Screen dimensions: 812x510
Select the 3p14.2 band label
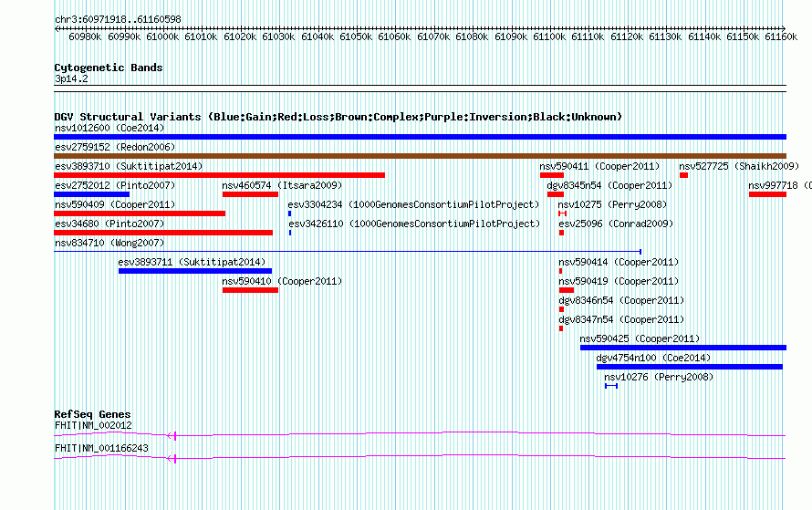click(71, 78)
